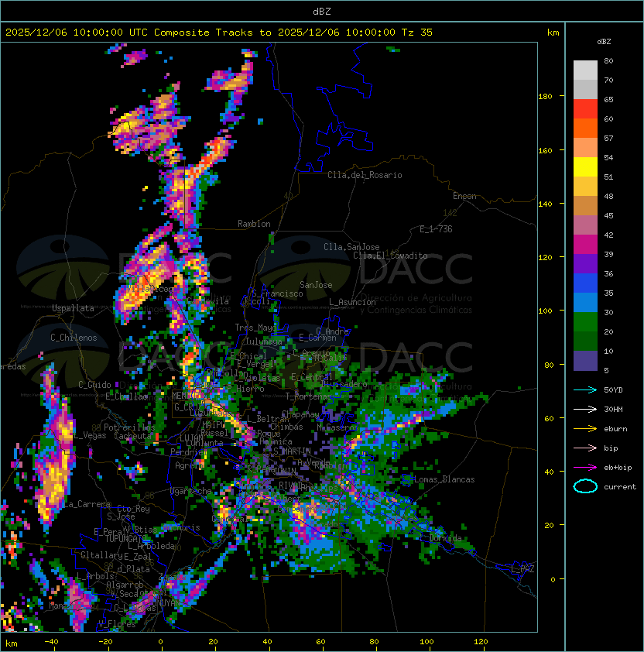Screen dimensions: 644x652
Task: Click the 'Encon' map label
Action: (464, 196)
